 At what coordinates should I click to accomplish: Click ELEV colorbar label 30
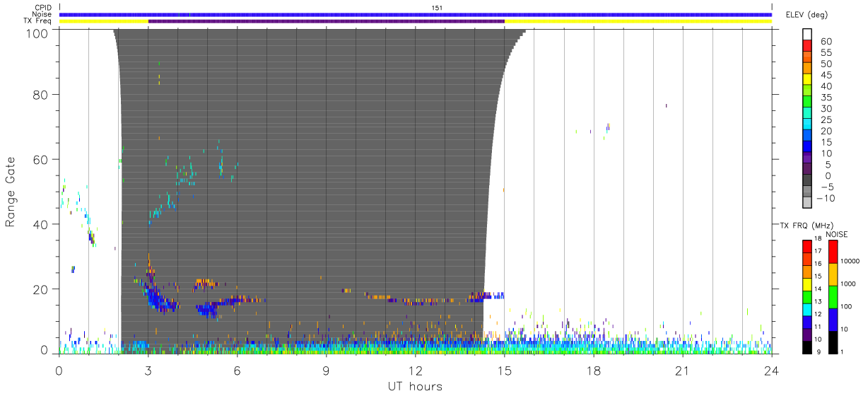click(826, 108)
